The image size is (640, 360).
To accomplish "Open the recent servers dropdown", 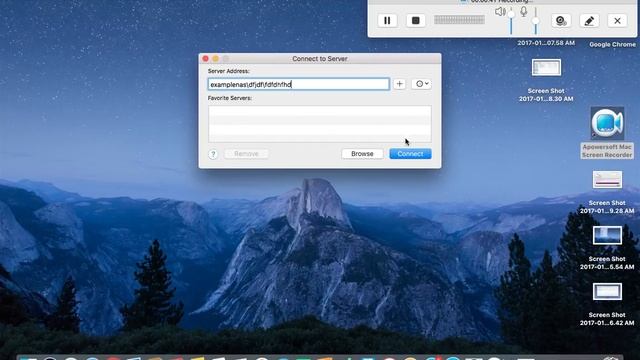I will [x=422, y=84].
